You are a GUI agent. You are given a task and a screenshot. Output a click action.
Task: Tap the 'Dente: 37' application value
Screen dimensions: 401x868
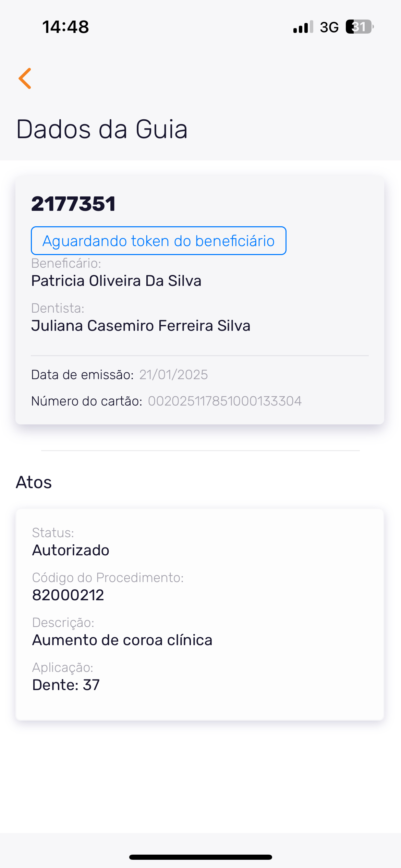point(66,685)
